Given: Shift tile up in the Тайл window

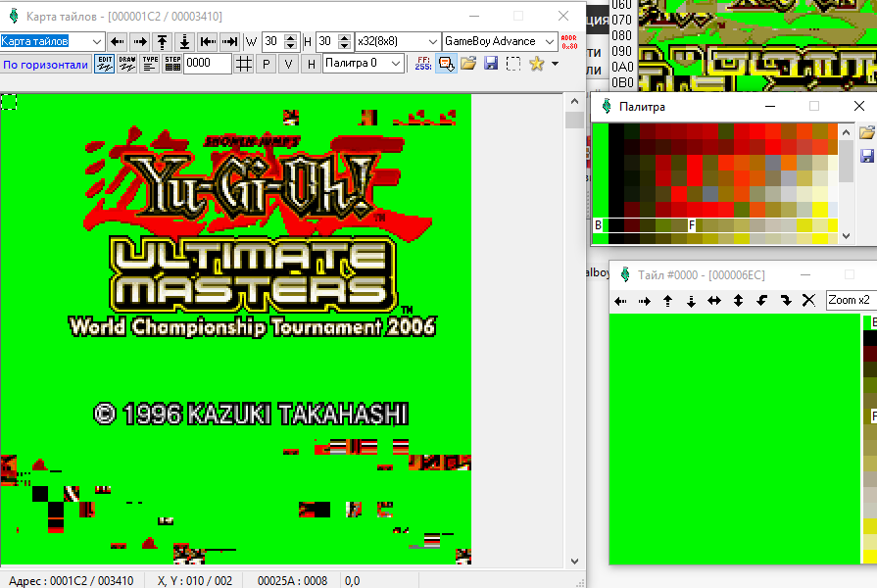Looking at the screenshot, I should coord(668,301).
